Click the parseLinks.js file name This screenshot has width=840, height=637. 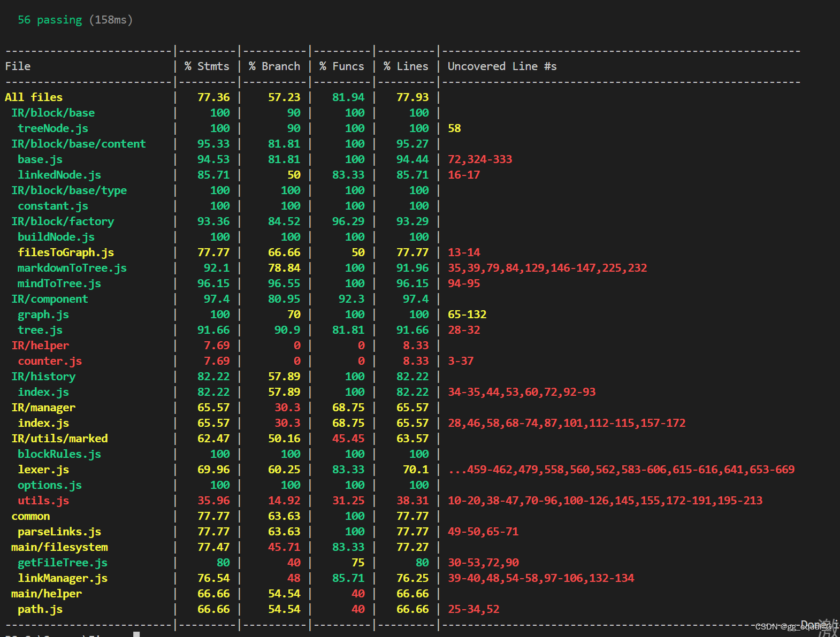(x=59, y=532)
